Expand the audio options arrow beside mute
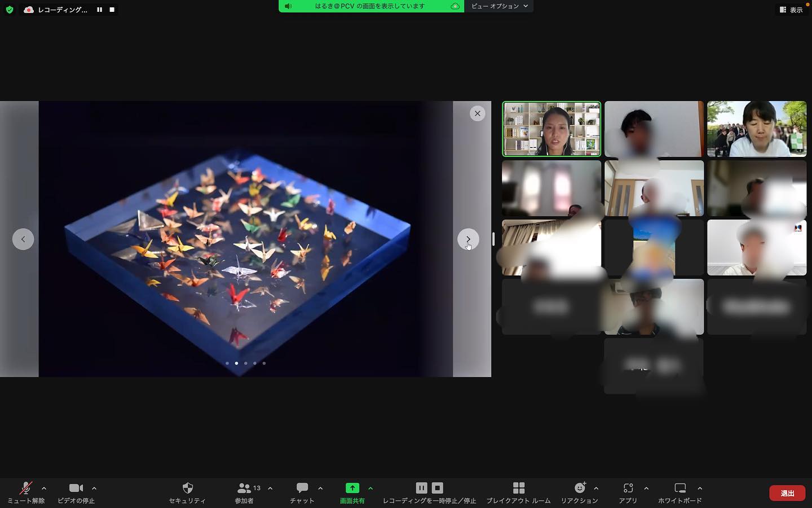The height and width of the screenshot is (508, 812). [x=44, y=488]
